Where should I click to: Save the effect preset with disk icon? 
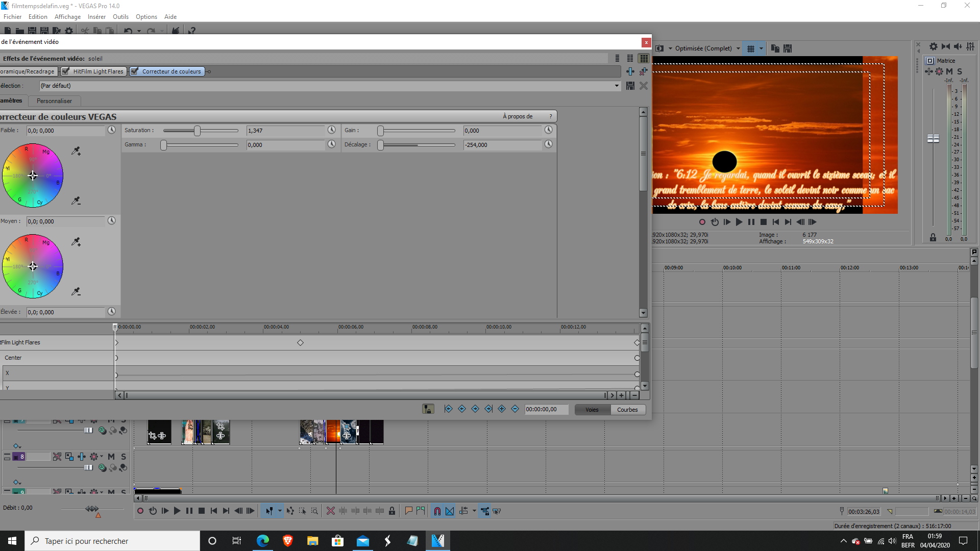[630, 86]
